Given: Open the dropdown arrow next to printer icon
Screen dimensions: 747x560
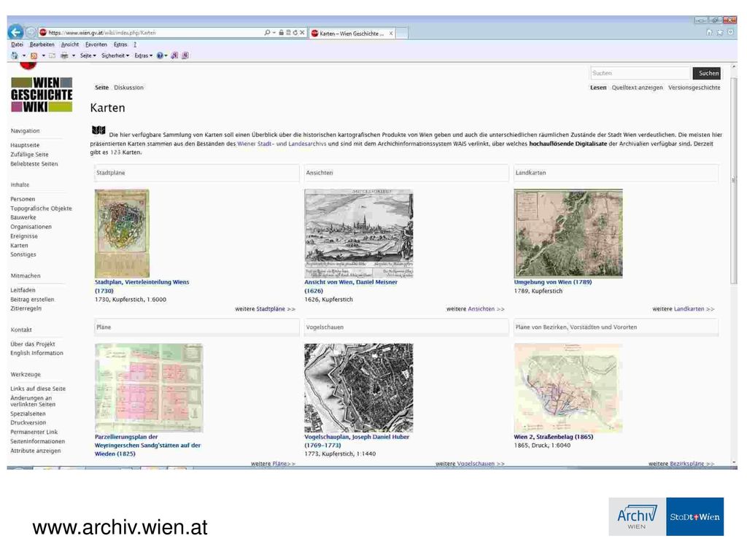Looking at the screenshot, I should click(x=74, y=55).
